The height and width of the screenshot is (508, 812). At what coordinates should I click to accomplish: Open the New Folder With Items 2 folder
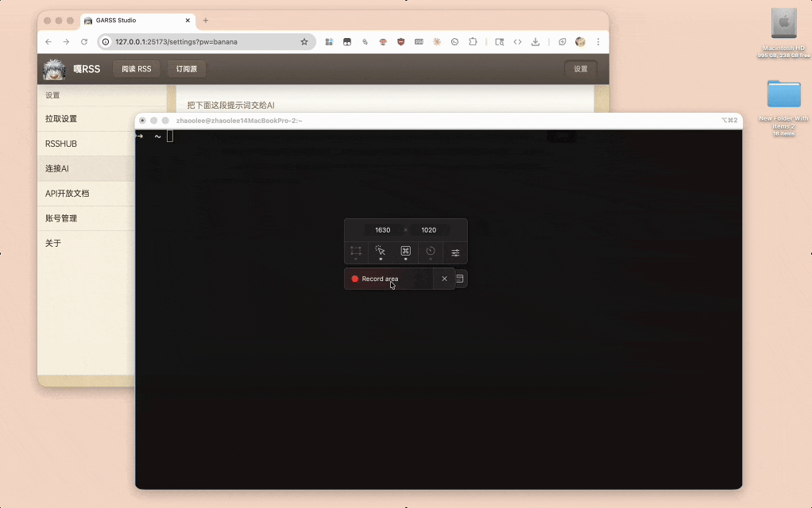(783, 108)
